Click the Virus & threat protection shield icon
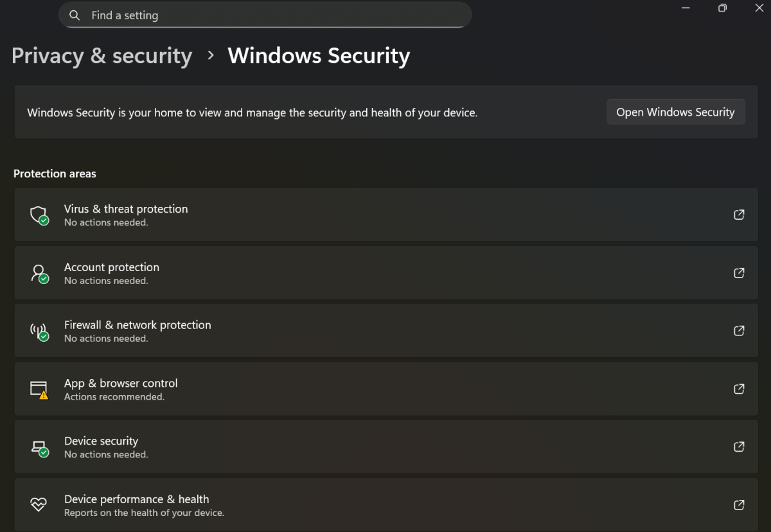The image size is (771, 532). (39, 215)
